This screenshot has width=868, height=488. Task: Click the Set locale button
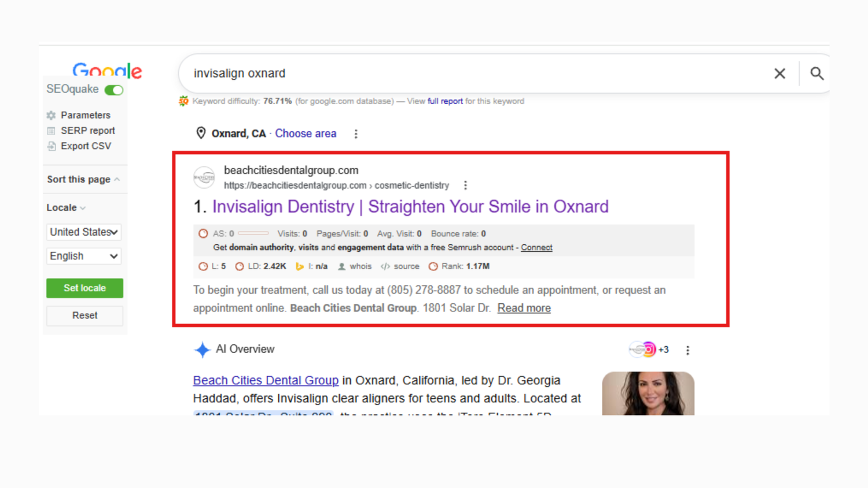point(84,288)
